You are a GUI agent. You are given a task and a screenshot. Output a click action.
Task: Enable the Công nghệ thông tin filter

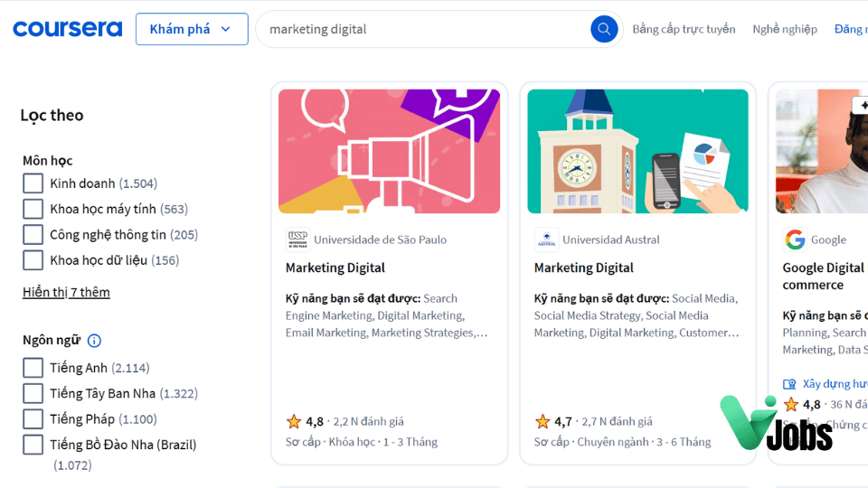(x=33, y=235)
